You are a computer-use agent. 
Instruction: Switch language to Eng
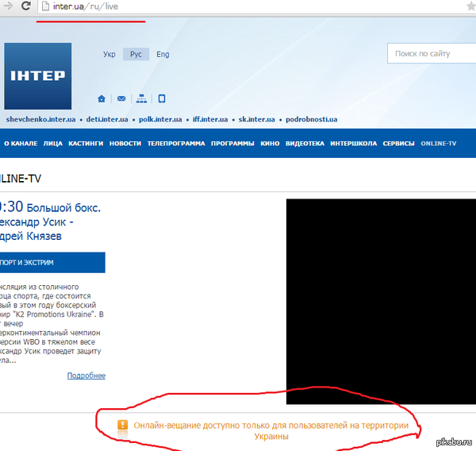click(x=163, y=55)
